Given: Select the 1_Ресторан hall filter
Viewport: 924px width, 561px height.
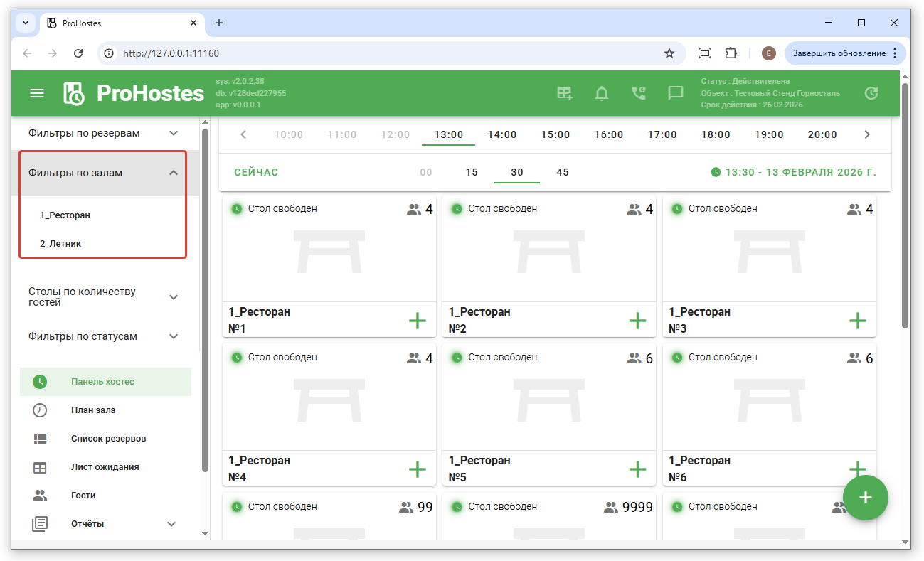Looking at the screenshot, I should (x=65, y=215).
